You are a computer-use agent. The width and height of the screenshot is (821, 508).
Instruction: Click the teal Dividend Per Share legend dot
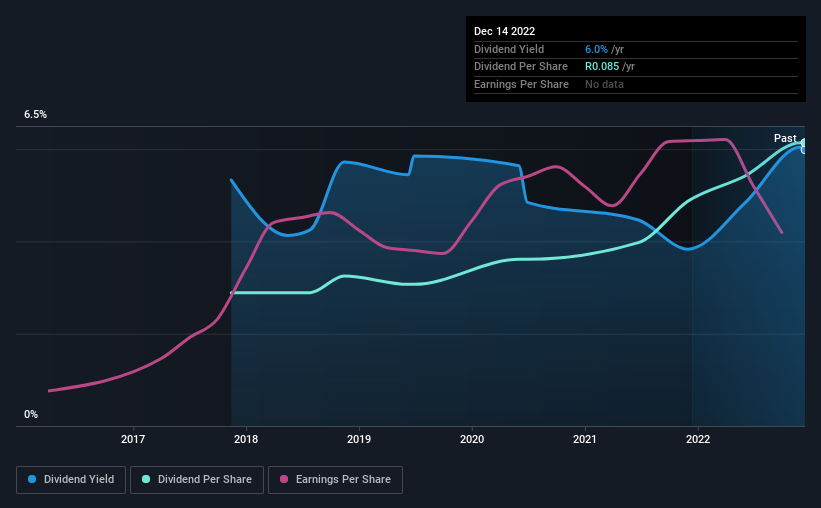[146, 479]
